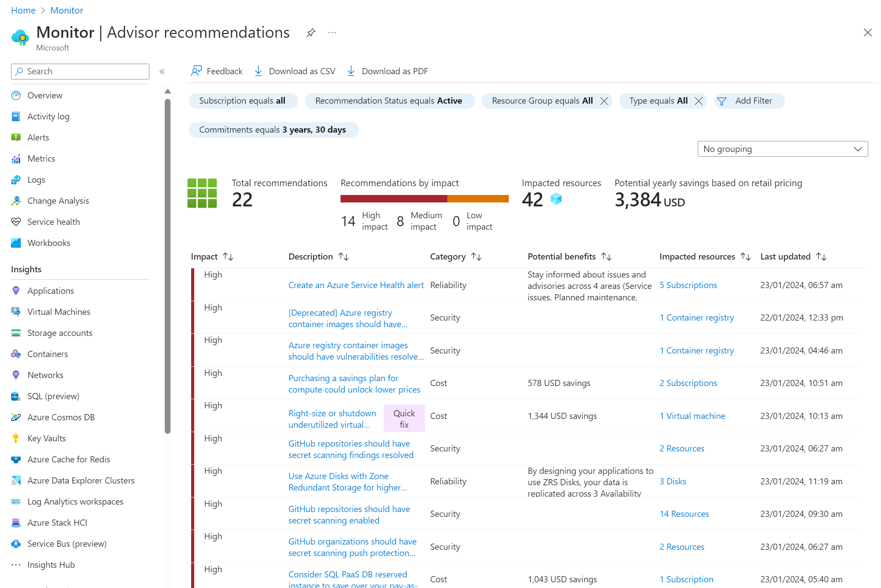Click the Azure Cosmos DB icon
881x588 pixels.
(16, 417)
